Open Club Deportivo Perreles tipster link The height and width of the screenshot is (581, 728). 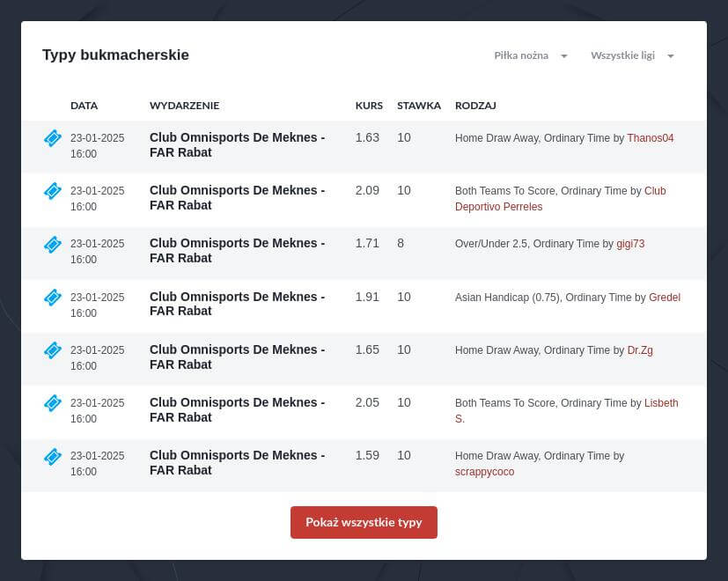[561, 199]
